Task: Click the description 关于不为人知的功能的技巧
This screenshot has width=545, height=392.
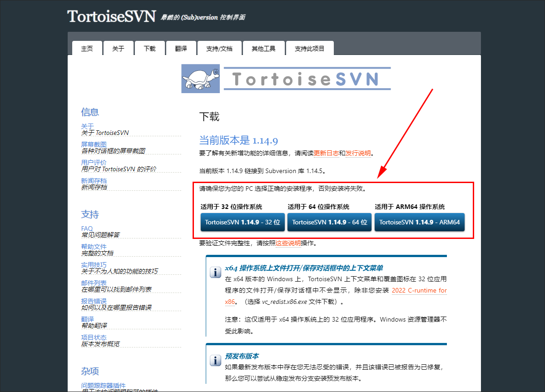Action: (119, 271)
